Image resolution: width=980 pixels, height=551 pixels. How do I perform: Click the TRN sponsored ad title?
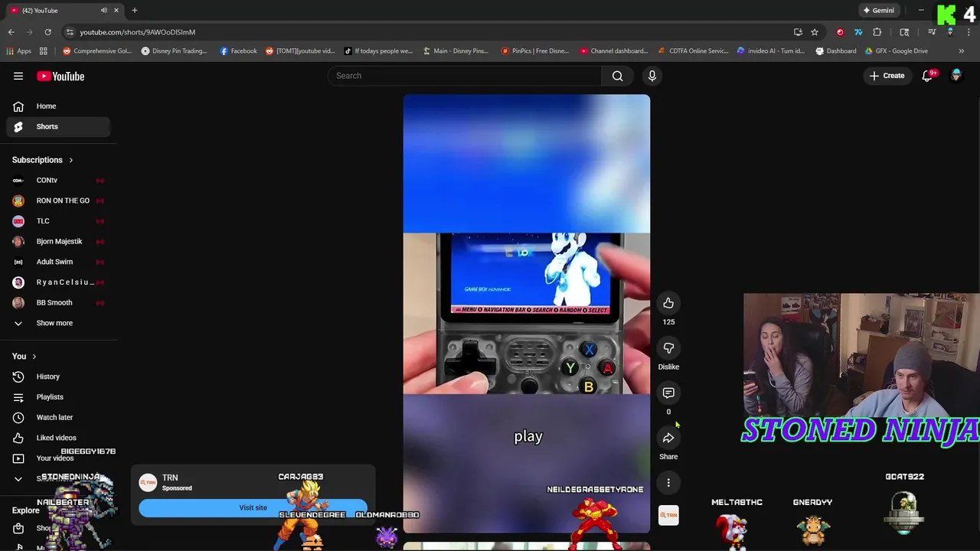(x=170, y=478)
